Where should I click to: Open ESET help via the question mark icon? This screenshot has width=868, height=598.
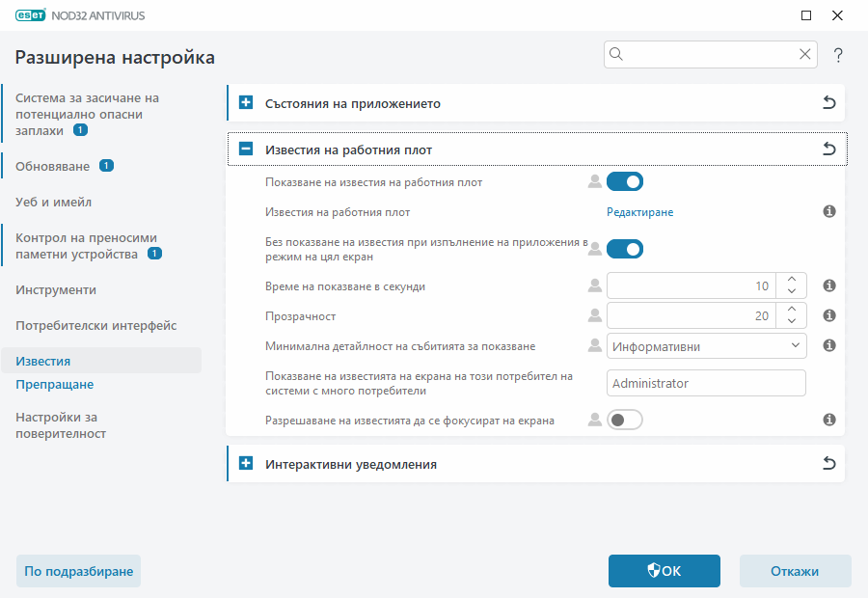tap(837, 55)
